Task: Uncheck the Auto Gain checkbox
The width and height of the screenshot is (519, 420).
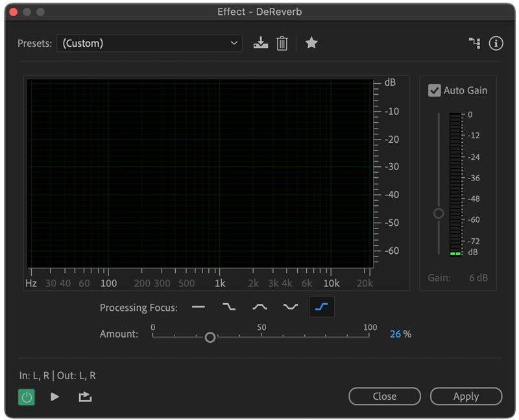Action: click(434, 90)
